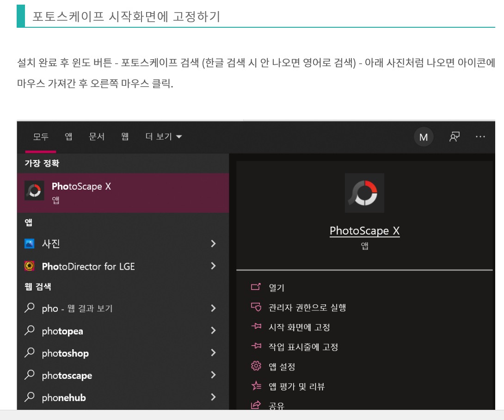The image size is (504, 420).
Task: Click the search icon beside photoshop
Action: [x=29, y=352]
